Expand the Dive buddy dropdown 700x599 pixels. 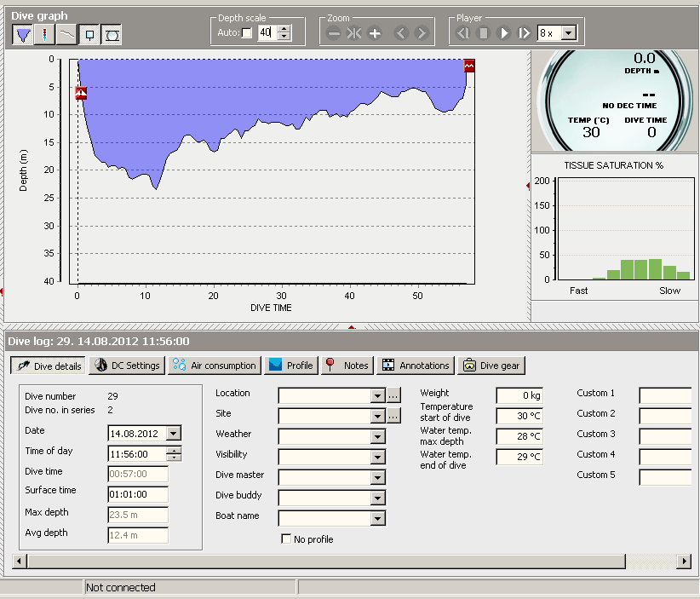click(378, 498)
